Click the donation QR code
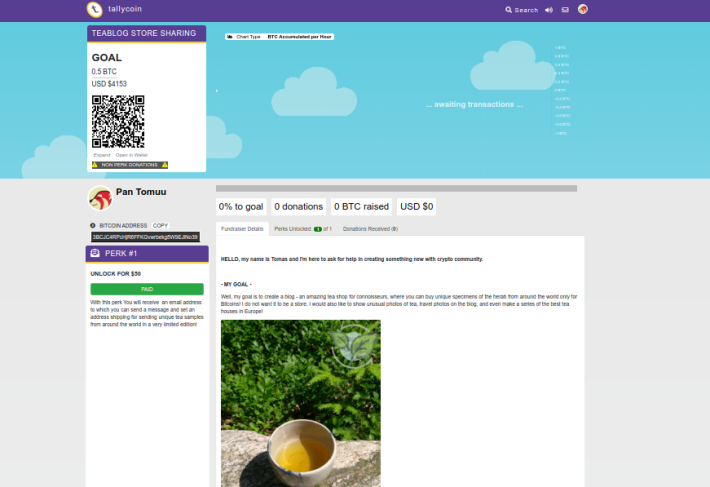This screenshot has width=710, height=487. [118, 121]
